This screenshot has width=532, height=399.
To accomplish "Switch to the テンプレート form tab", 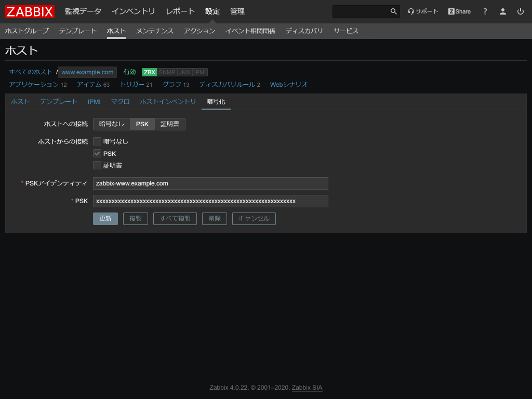I will click(x=58, y=102).
